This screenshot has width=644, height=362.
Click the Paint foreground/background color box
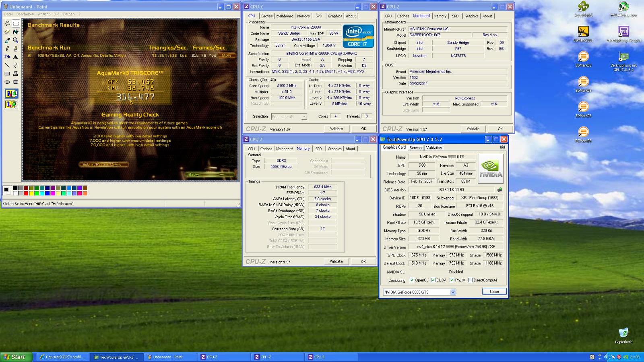pyautogui.click(x=7, y=190)
